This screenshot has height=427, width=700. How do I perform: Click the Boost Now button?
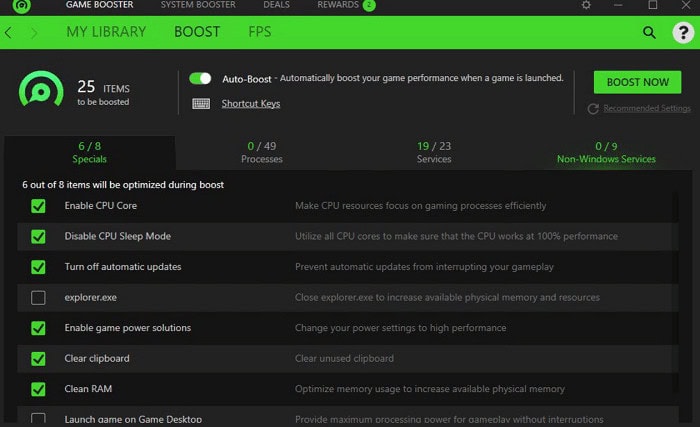click(638, 82)
